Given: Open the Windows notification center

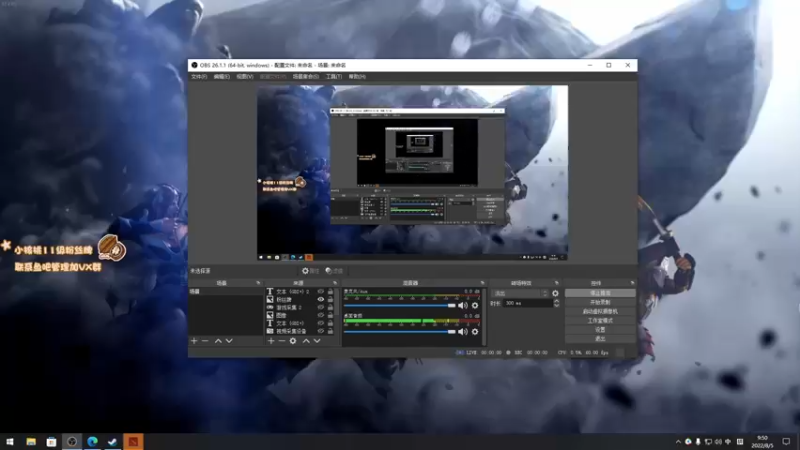Looking at the screenshot, I should point(786,442).
